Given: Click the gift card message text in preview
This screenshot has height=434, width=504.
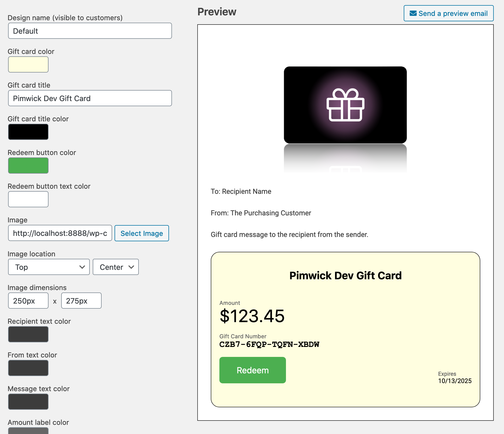Looking at the screenshot, I should [x=289, y=235].
